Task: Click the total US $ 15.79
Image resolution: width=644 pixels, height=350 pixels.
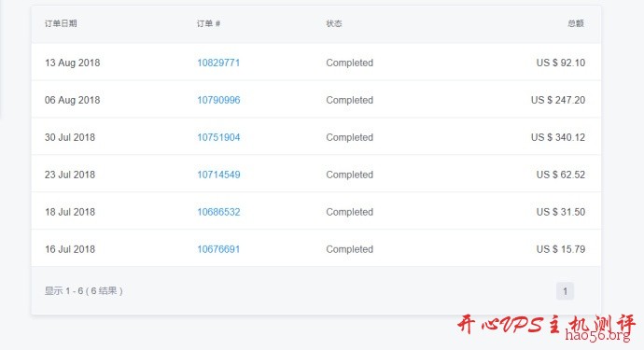Action: (x=561, y=249)
